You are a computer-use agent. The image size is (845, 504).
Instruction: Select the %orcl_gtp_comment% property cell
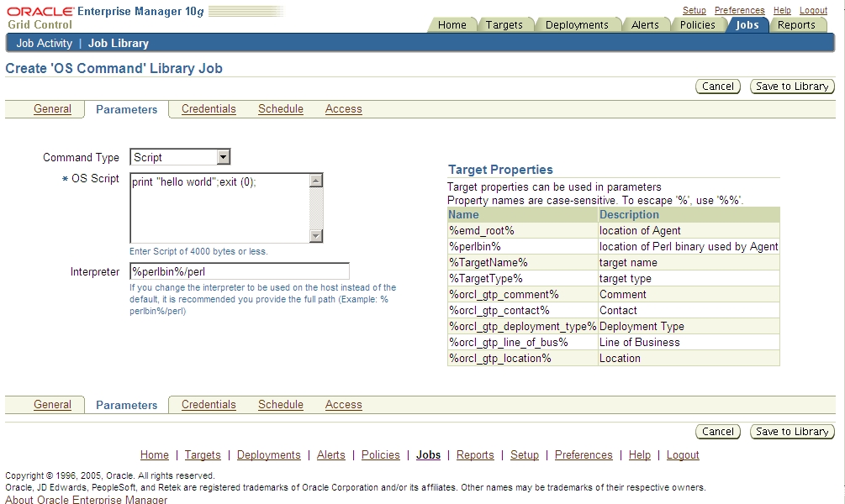click(x=523, y=295)
